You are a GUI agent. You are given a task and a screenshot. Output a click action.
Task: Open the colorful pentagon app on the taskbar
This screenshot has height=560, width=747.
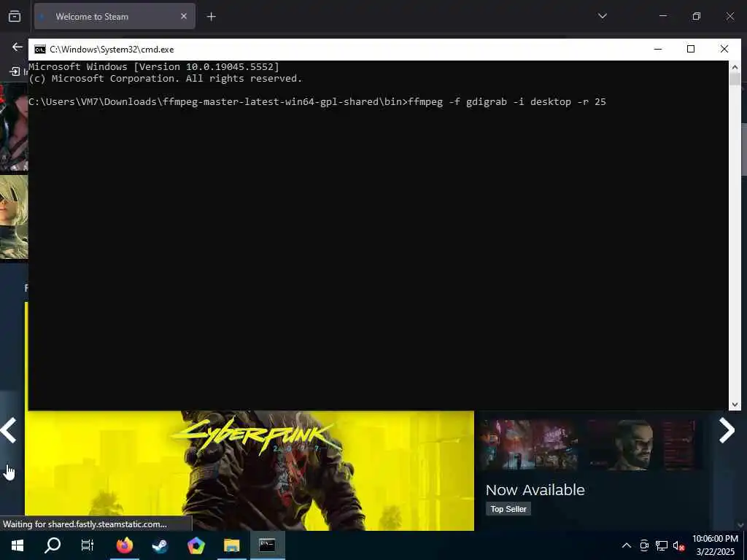pyautogui.click(x=196, y=545)
